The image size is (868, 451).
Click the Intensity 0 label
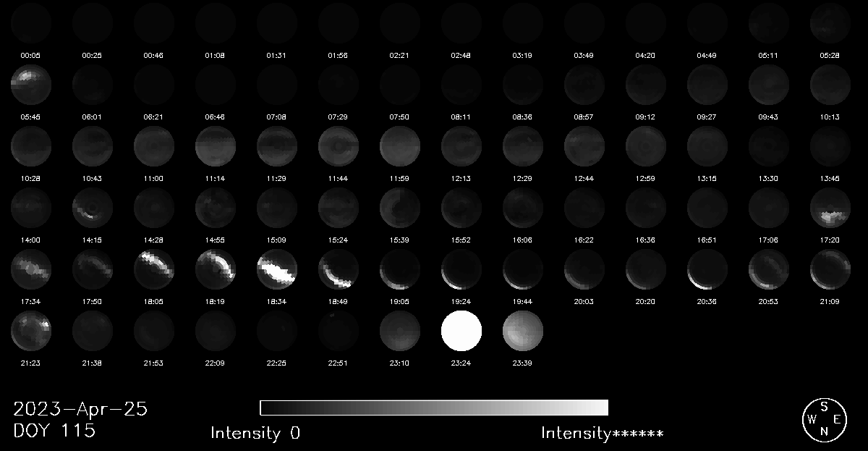(x=255, y=433)
